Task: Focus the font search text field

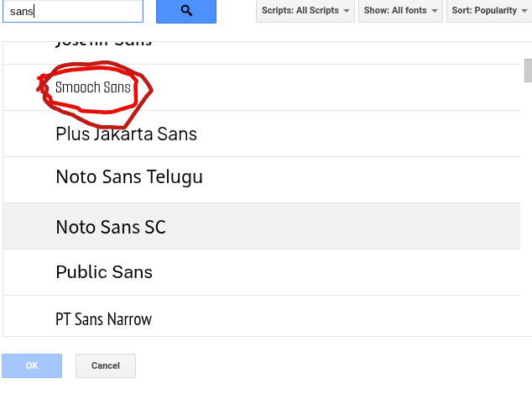Action: click(x=84, y=11)
